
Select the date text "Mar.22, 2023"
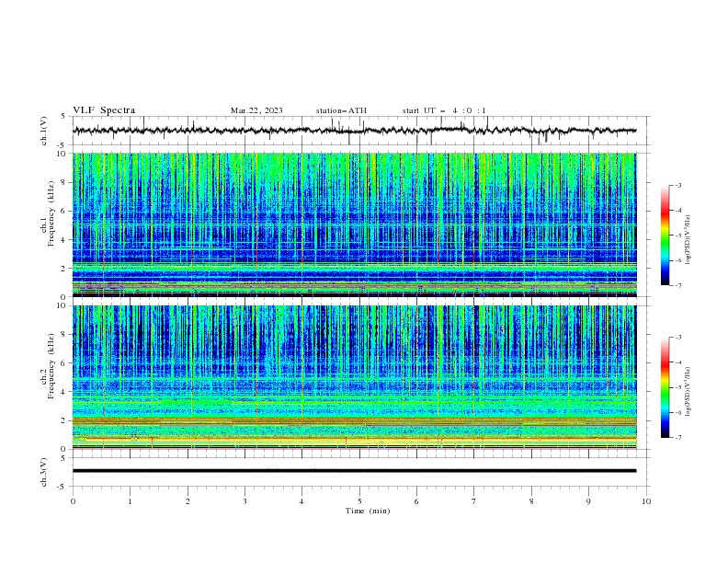point(256,110)
